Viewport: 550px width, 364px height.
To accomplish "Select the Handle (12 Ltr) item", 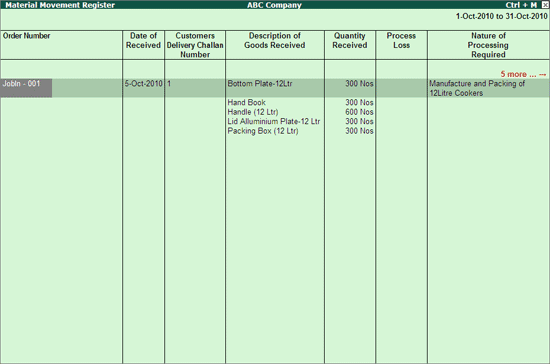I will (x=253, y=112).
